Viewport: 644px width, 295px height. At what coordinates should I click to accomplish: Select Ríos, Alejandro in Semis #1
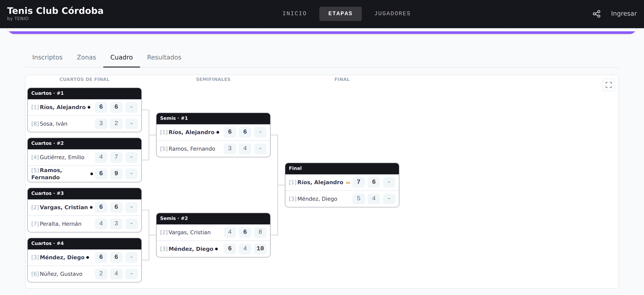pos(191,132)
